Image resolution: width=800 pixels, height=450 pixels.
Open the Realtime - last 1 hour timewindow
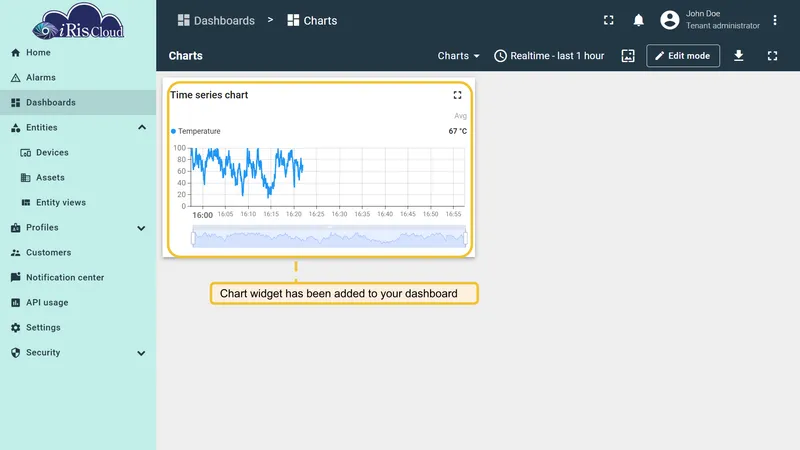tap(549, 56)
